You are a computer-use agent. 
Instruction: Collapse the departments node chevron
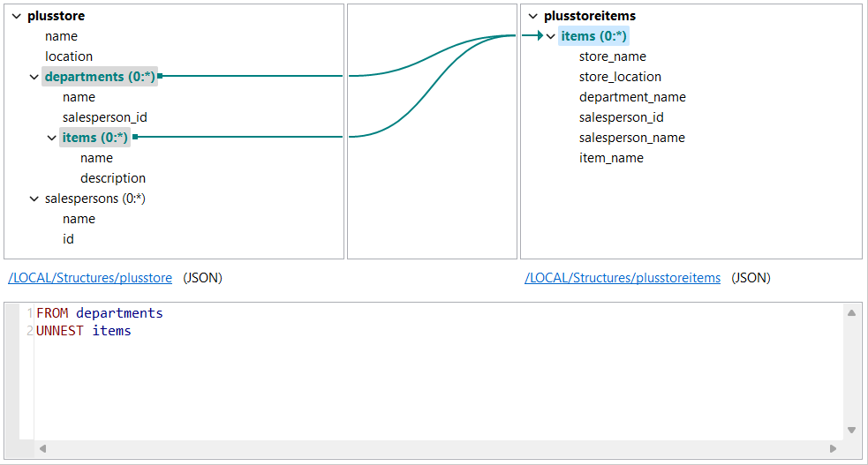(34, 77)
